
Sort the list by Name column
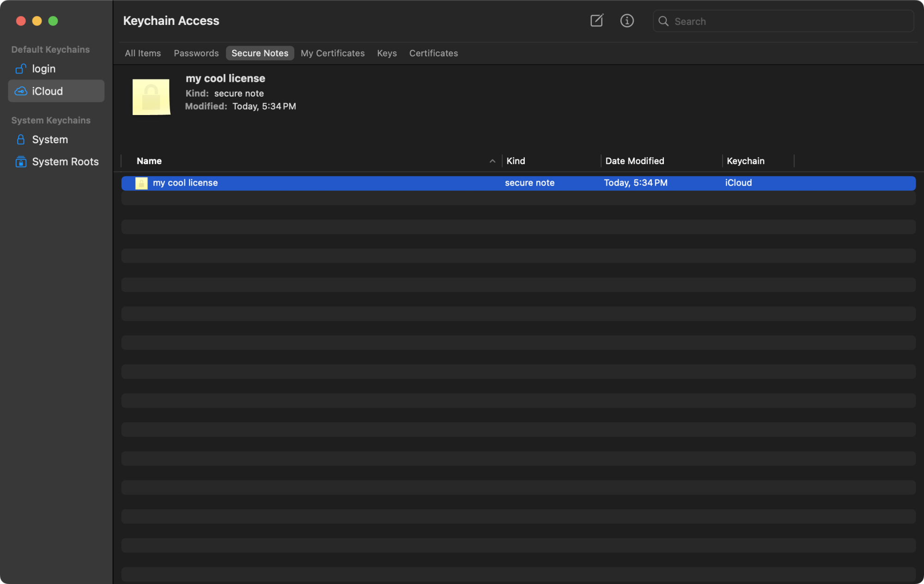click(x=149, y=161)
